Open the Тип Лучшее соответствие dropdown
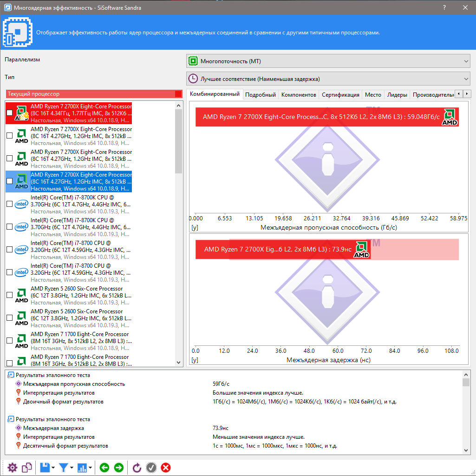 (328, 79)
